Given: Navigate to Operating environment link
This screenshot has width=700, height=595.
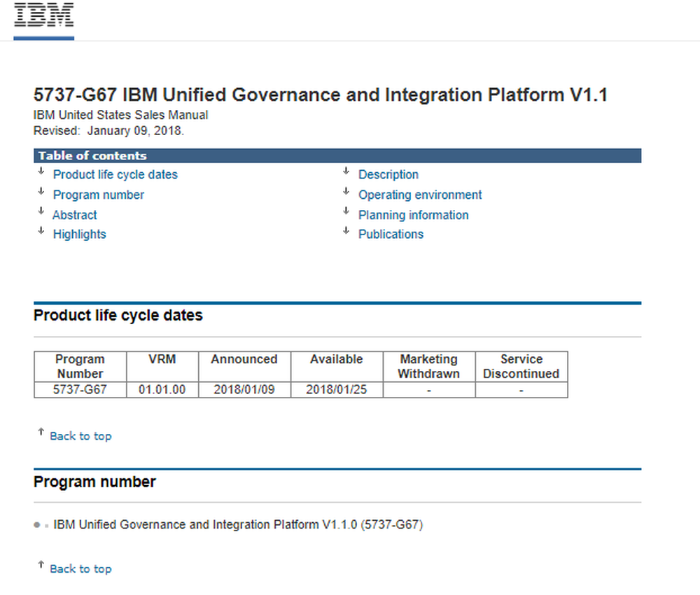Looking at the screenshot, I should tap(420, 195).
